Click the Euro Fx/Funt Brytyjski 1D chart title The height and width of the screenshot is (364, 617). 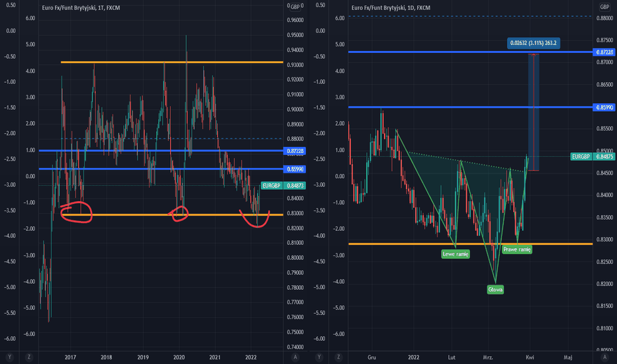[391, 8]
